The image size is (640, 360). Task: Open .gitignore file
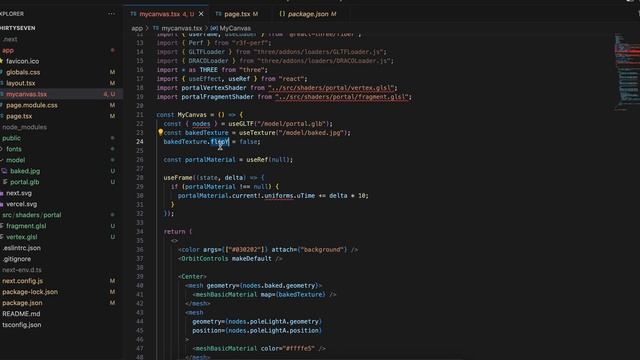click(16, 259)
